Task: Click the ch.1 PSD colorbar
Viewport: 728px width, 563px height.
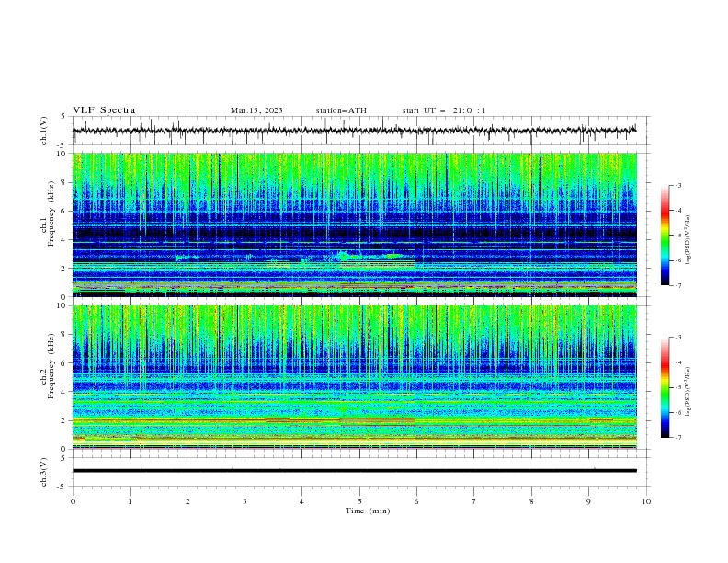Action: click(x=665, y=236)
